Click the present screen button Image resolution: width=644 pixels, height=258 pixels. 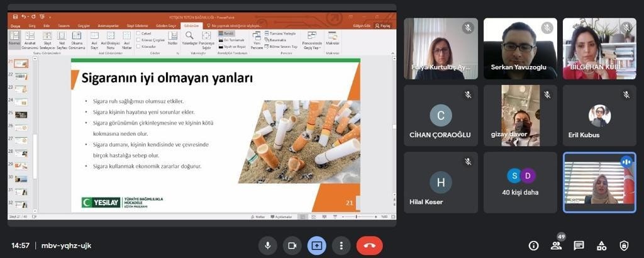click(316, 245)
